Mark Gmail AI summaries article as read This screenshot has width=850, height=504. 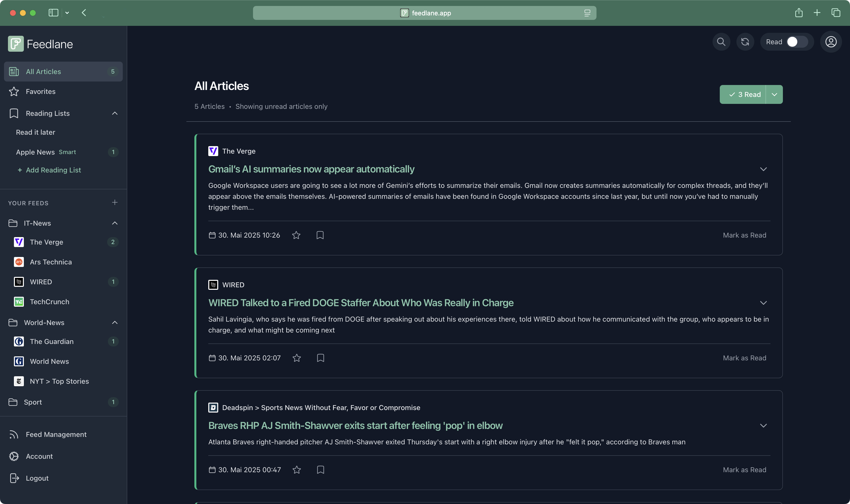[744, 235]
